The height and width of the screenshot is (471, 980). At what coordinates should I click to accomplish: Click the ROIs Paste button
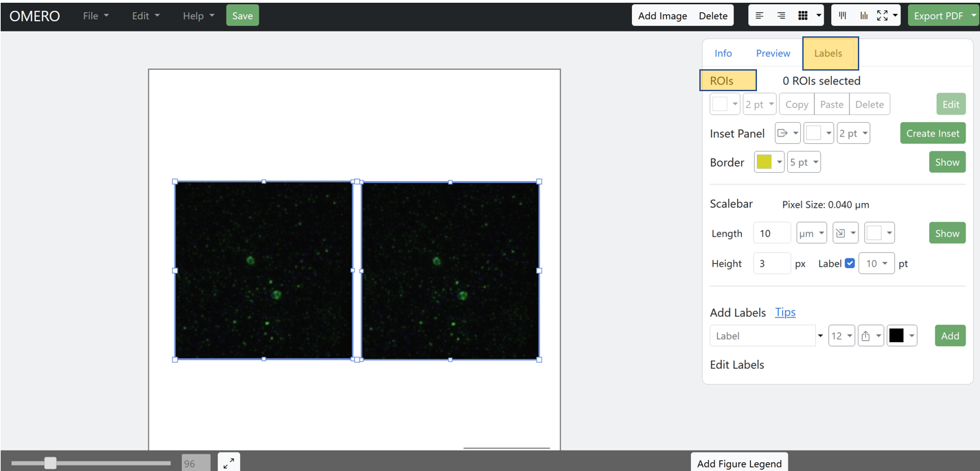(x=832, y=104)
